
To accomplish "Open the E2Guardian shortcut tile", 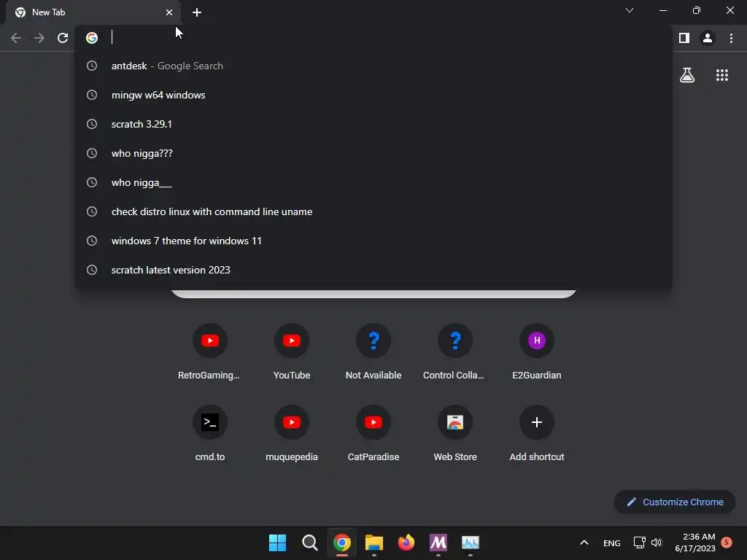I will point(537,351).
